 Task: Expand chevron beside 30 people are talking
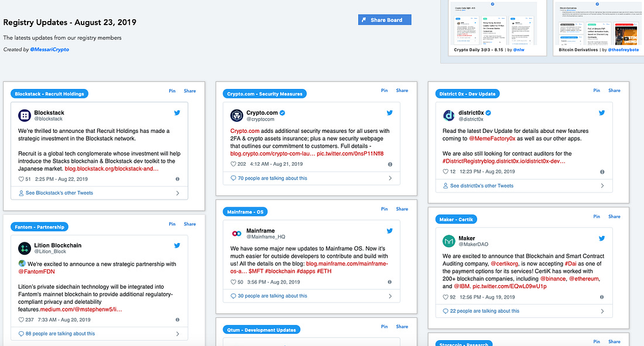click(390, 296)
